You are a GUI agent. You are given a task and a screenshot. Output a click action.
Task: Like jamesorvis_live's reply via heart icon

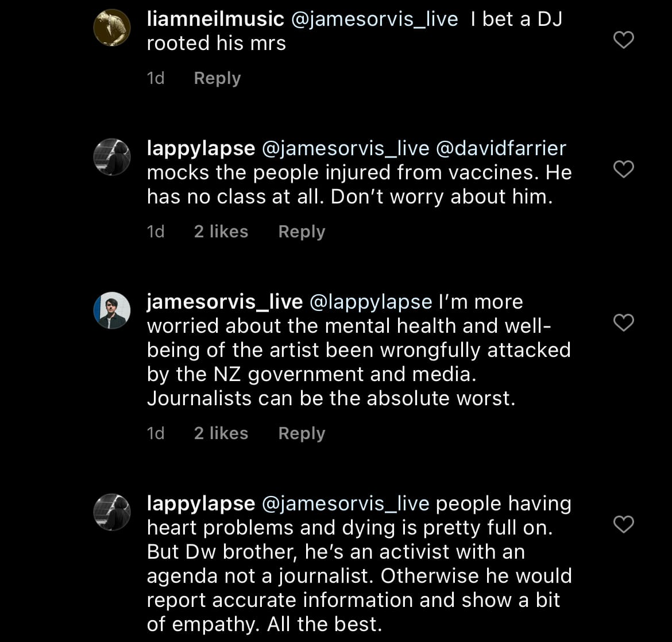click(623, 323)
